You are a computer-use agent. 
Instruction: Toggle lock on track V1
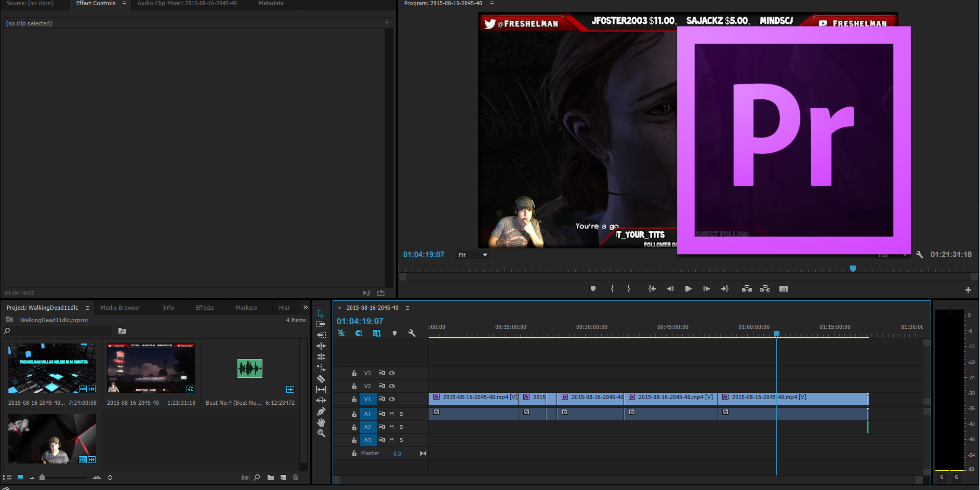354,399
